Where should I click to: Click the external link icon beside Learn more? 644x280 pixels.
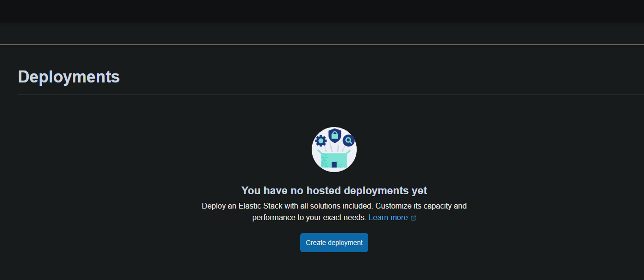(x=413, y=217)
